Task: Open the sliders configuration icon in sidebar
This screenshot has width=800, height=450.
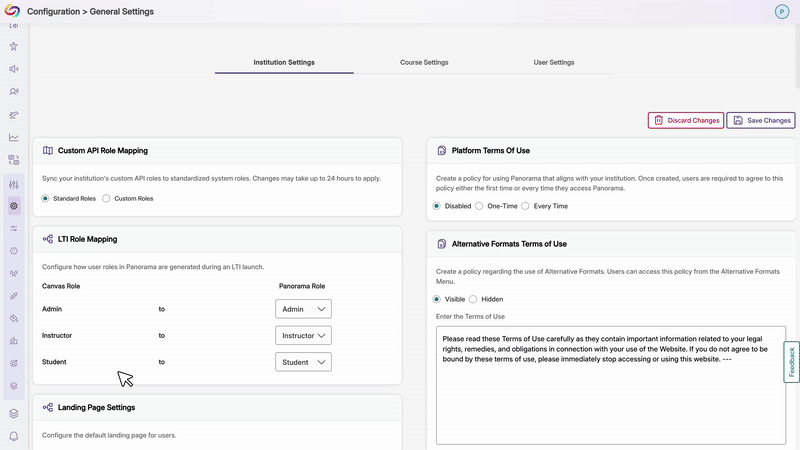Action: tap(13, 184)
